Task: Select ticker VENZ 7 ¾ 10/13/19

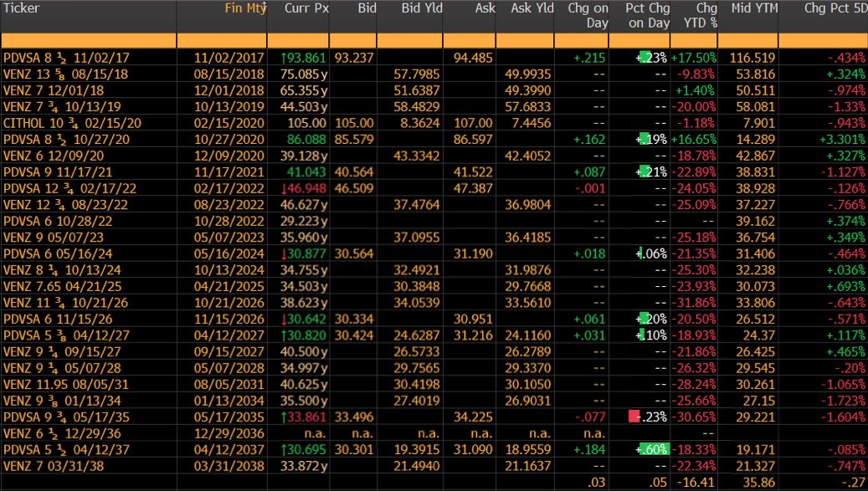Action: point(61,107)
